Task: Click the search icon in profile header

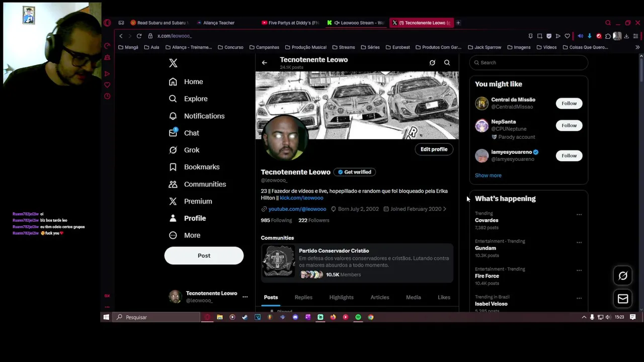Action: (x=447, y=63)
